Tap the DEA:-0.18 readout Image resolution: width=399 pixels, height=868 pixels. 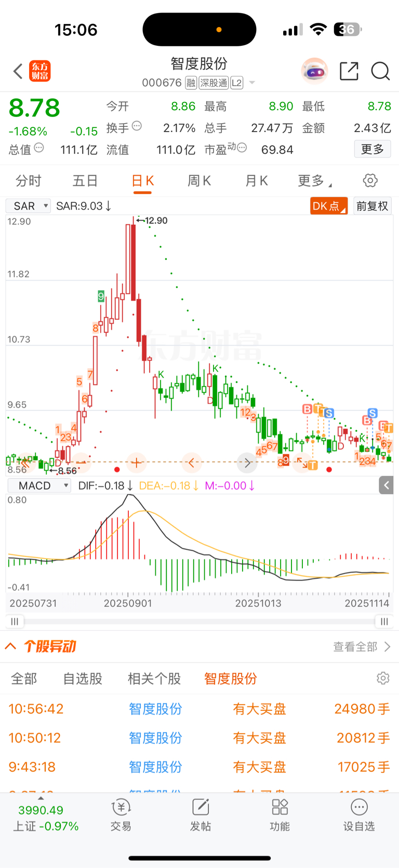169,486
